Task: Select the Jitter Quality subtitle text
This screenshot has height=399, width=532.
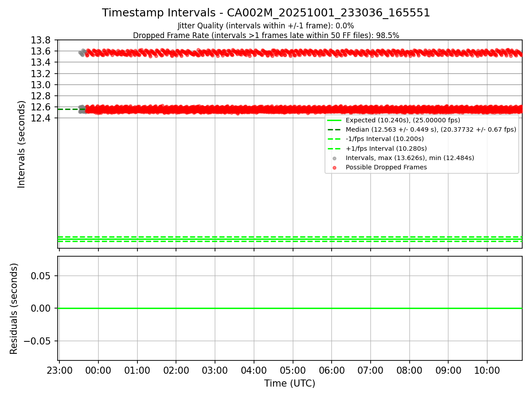Action: tap(266, 26)
